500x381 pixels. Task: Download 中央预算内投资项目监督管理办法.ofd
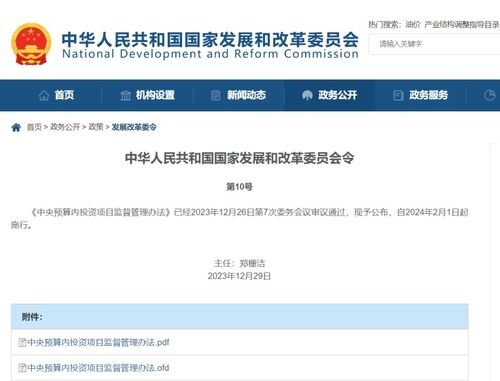coord(98,368)
